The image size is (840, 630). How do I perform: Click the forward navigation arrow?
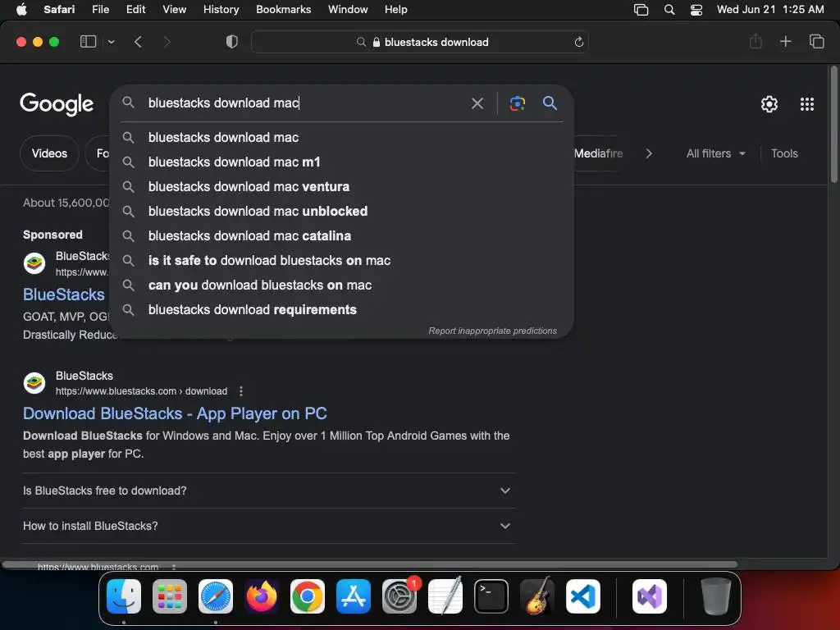167,42
